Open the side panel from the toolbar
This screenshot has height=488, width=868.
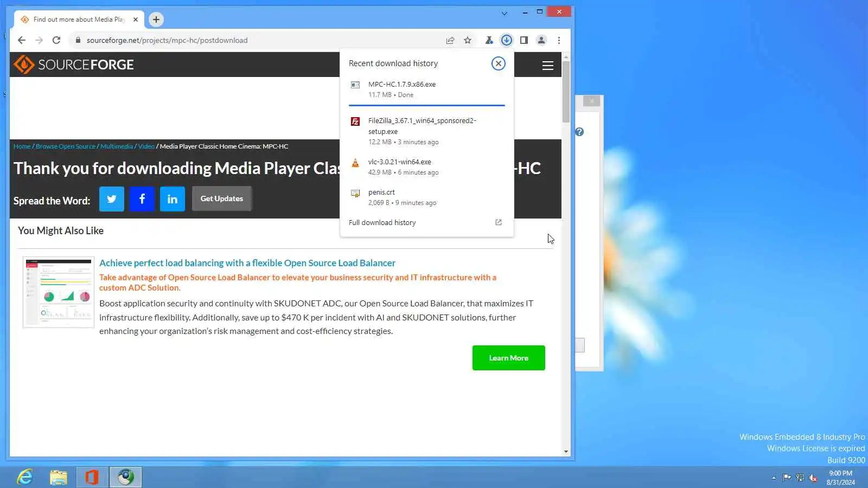[x=524, y=40]
